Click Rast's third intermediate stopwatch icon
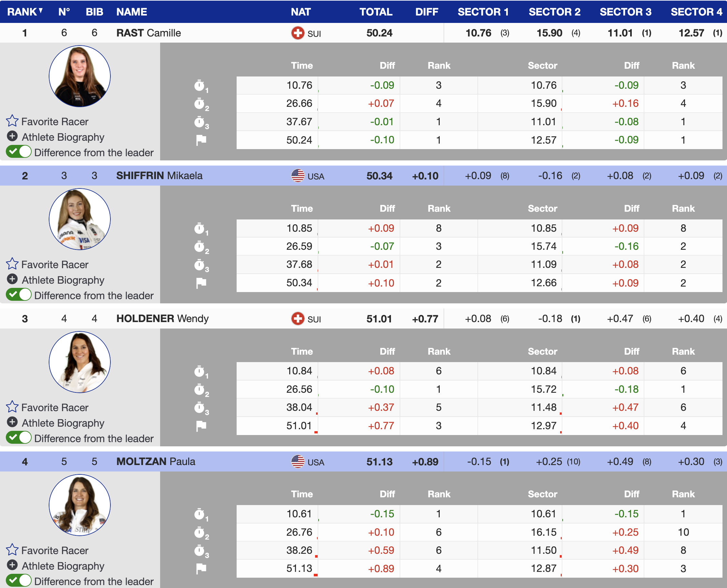Image resolution: width=727 pixels, height=588 pixels. tap(200, 122)
